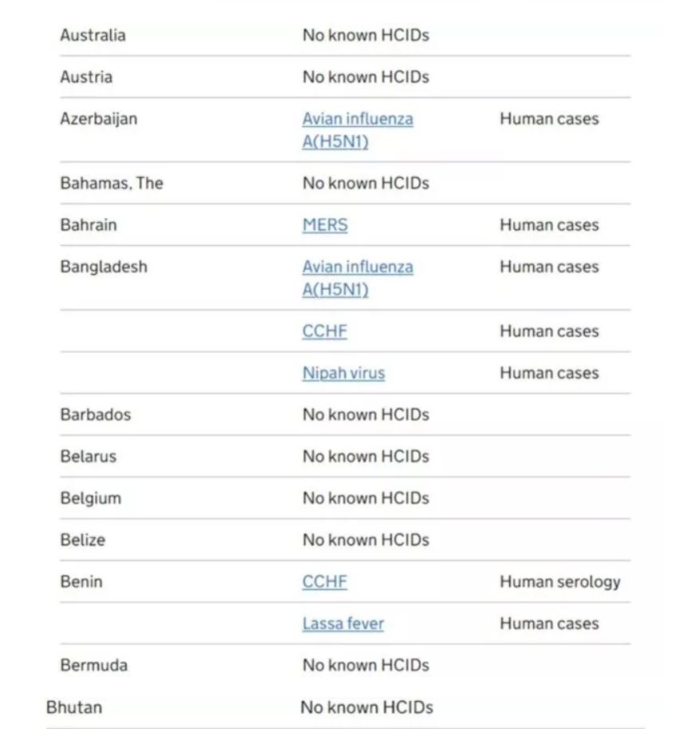
Task: Click the CCHF link under Bangladesh
Action: [324, 331]
